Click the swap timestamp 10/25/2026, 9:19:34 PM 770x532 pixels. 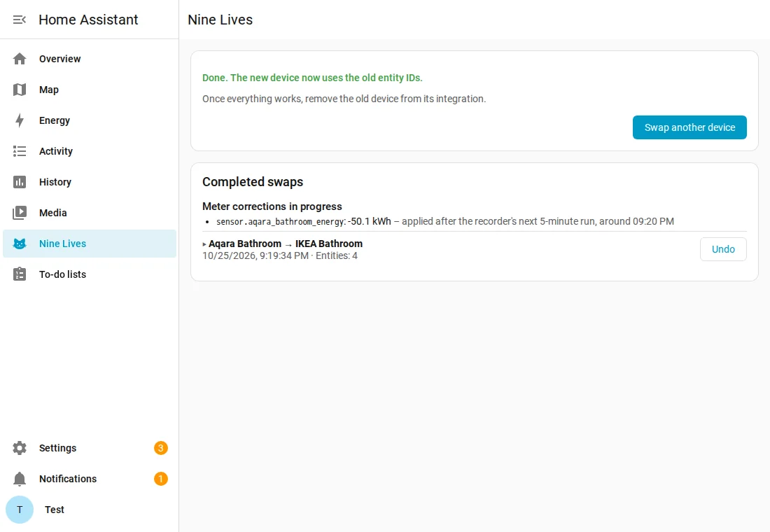tap(255, 256)
